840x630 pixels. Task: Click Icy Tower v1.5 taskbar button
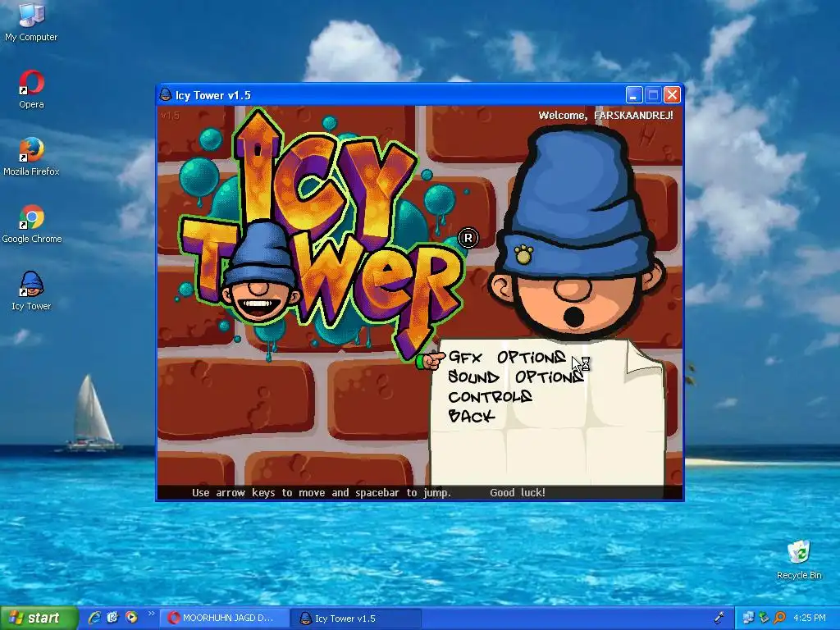pos(356,619)
